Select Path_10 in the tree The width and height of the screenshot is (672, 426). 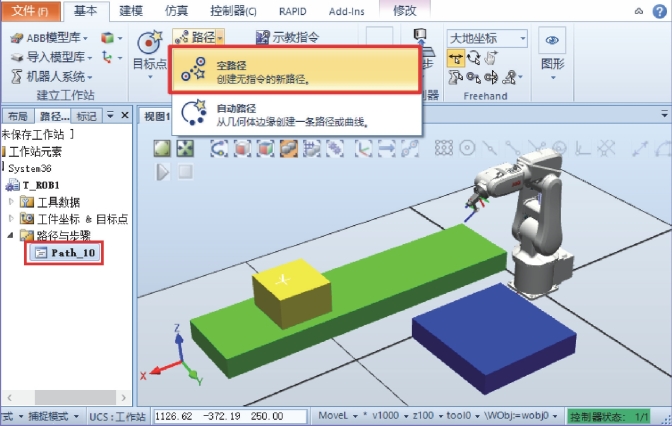(x=65, y=253)
